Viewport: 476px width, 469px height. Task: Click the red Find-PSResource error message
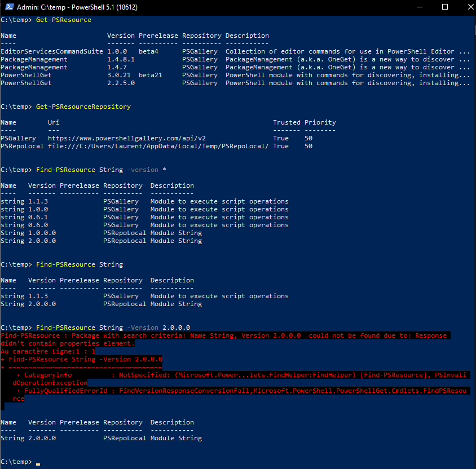pos(169,335)
